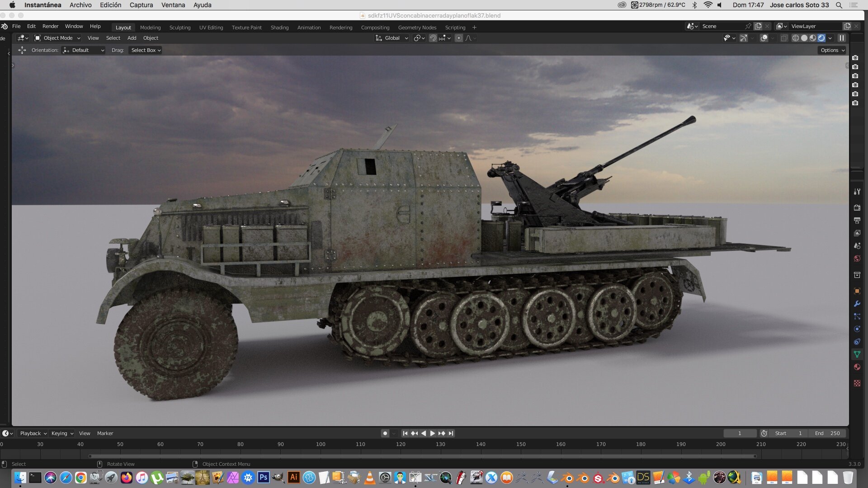Viewport: 868px width, 488px height.
Task: Open the Particles properties tab
Action: click(857, 316)
